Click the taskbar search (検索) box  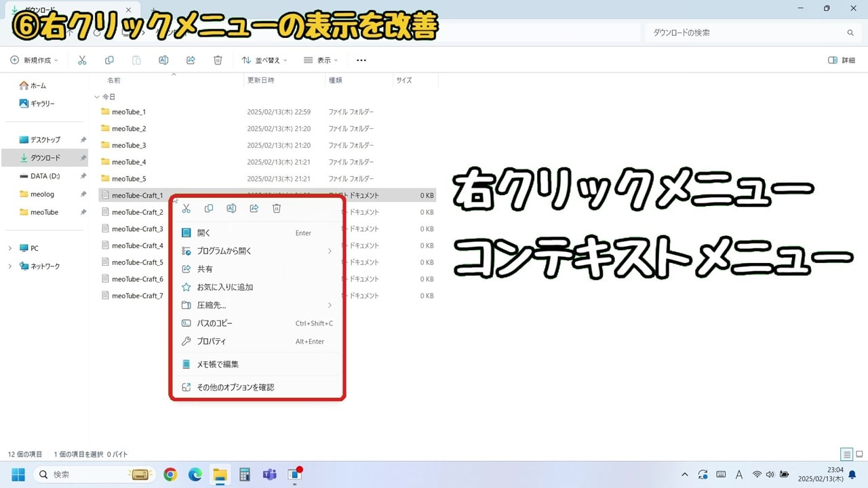[94, 474]
